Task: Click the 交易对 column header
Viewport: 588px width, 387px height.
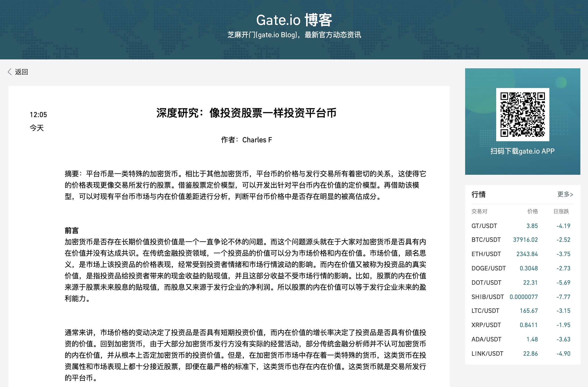Action: [x=479, y=211]
